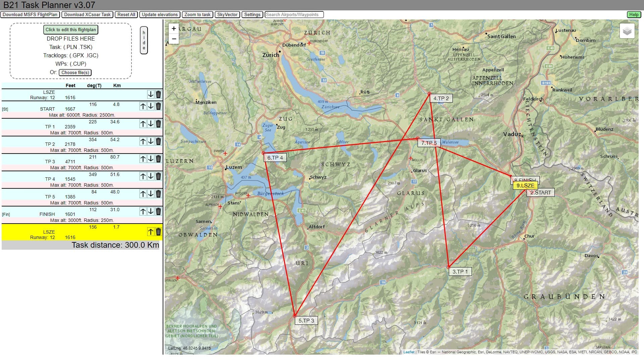Delete the highlighted final LSZE waypoint

click(158, 232)
